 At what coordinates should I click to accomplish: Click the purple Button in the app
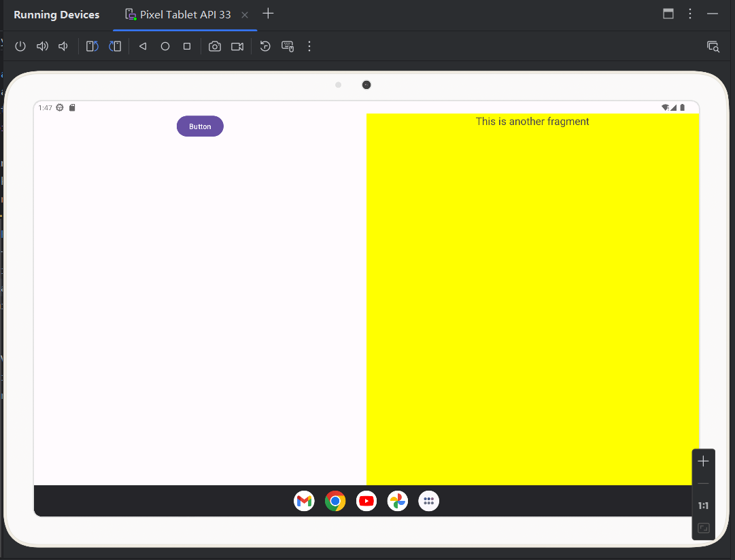[200, 126]
